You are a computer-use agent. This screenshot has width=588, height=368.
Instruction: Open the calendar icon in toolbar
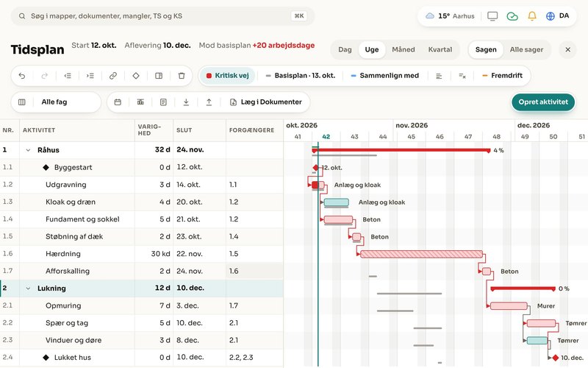(118, 102)
